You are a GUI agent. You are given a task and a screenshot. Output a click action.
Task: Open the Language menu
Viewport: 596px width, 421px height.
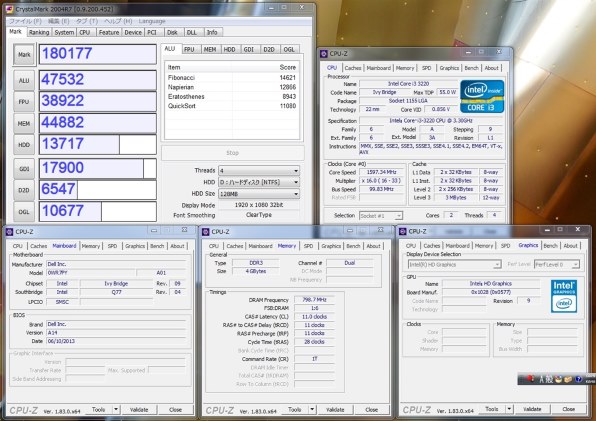(x=152, y=21)
